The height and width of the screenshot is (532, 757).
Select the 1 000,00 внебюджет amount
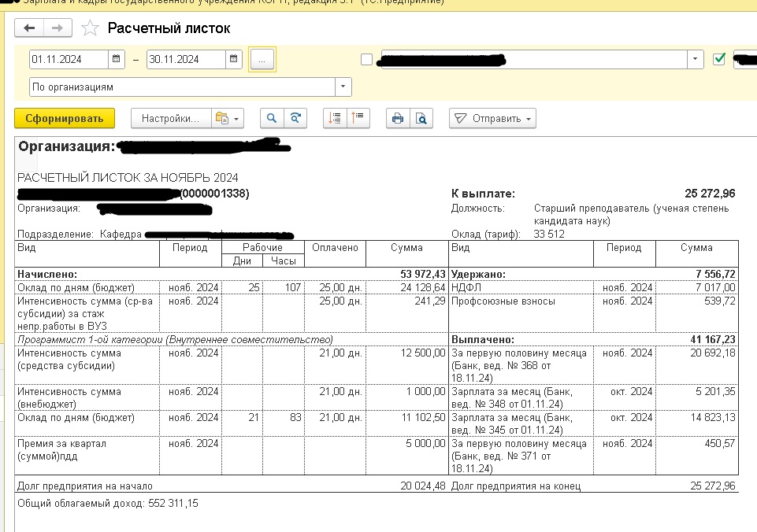pos(426,391)
